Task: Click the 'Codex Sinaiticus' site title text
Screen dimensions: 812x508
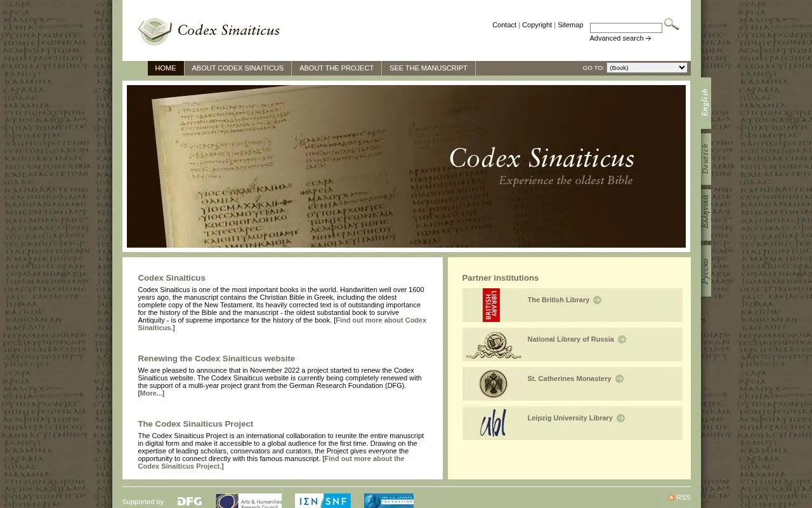Action: pyautogui.click(x=228, y=30)
